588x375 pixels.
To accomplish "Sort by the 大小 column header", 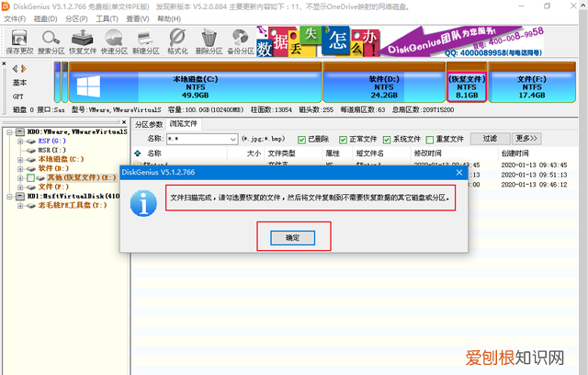I will click(254, 153).
